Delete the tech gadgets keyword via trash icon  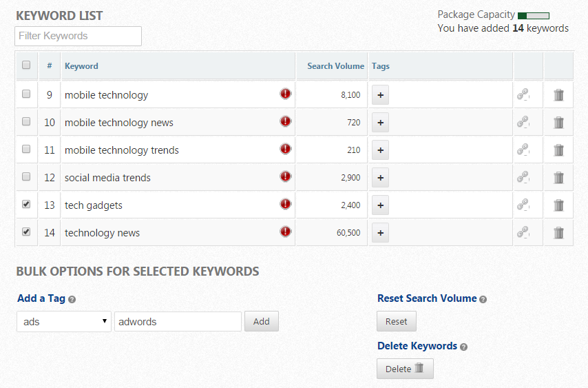coord(558,205)
